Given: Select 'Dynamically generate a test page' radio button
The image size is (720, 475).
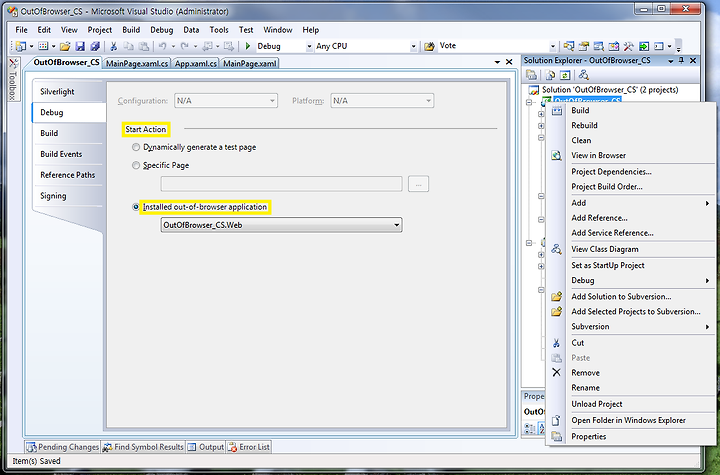Looking at the screenshot, I should tap(136, 147).
